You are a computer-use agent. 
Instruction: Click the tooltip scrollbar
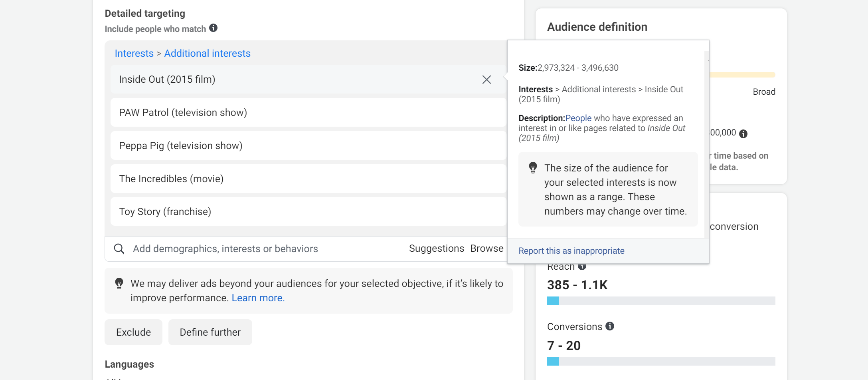pos(706,144)
